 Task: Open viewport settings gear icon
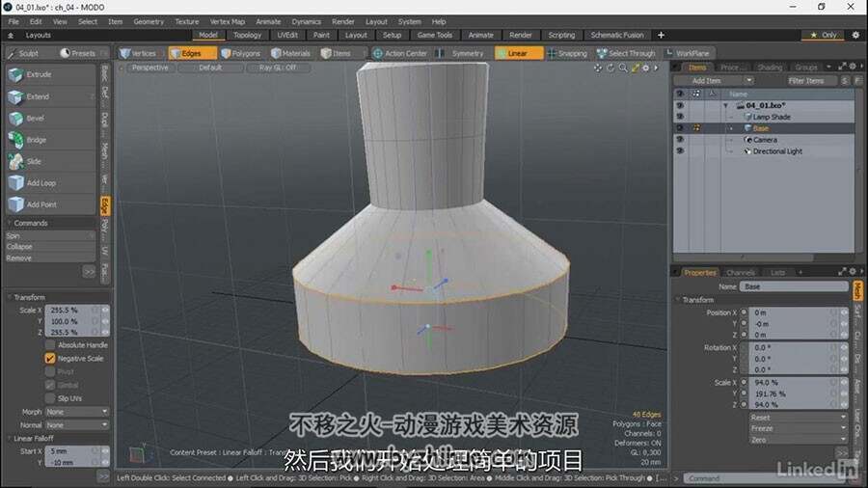tap(645, 68)
